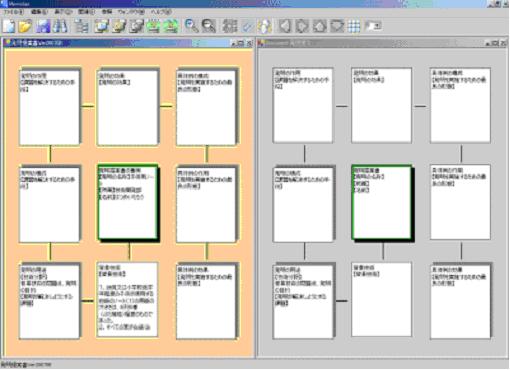Click the blue check mark toolbar icon

247,26
